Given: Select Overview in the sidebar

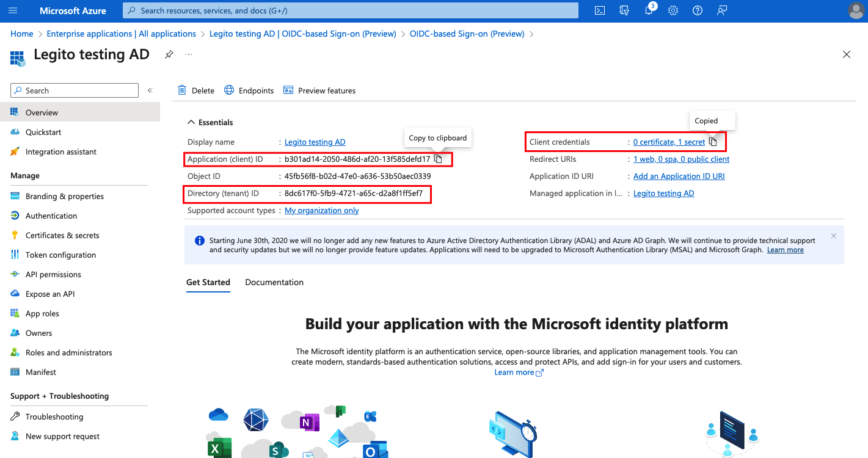Looking at the screenshot, I should (80, 112).
